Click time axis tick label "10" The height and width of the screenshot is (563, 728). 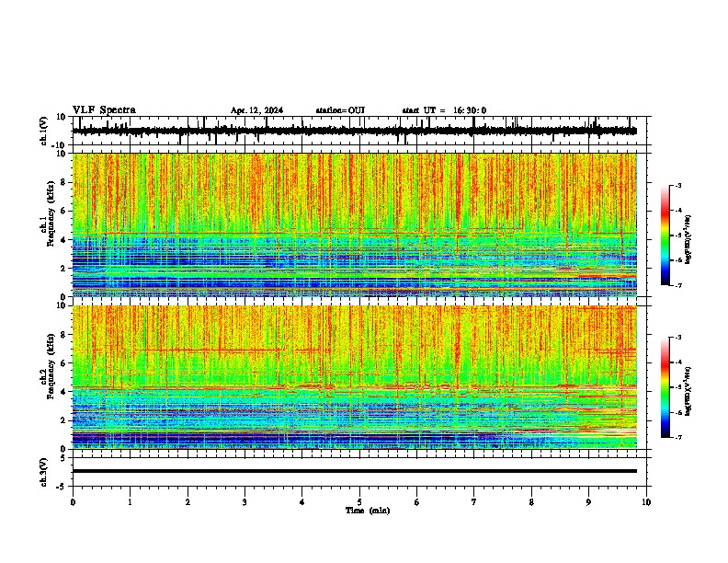(646, 502)
